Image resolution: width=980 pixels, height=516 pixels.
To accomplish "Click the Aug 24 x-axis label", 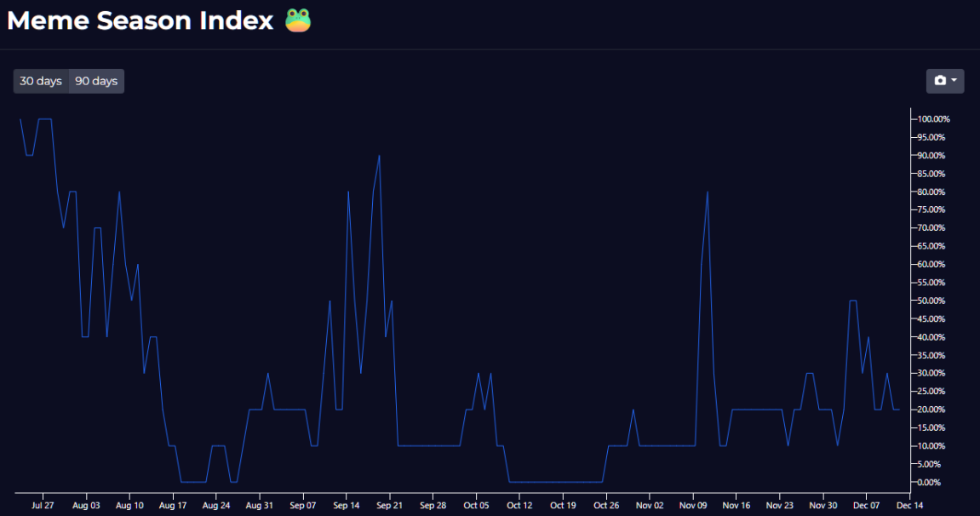I will (216, 505).
